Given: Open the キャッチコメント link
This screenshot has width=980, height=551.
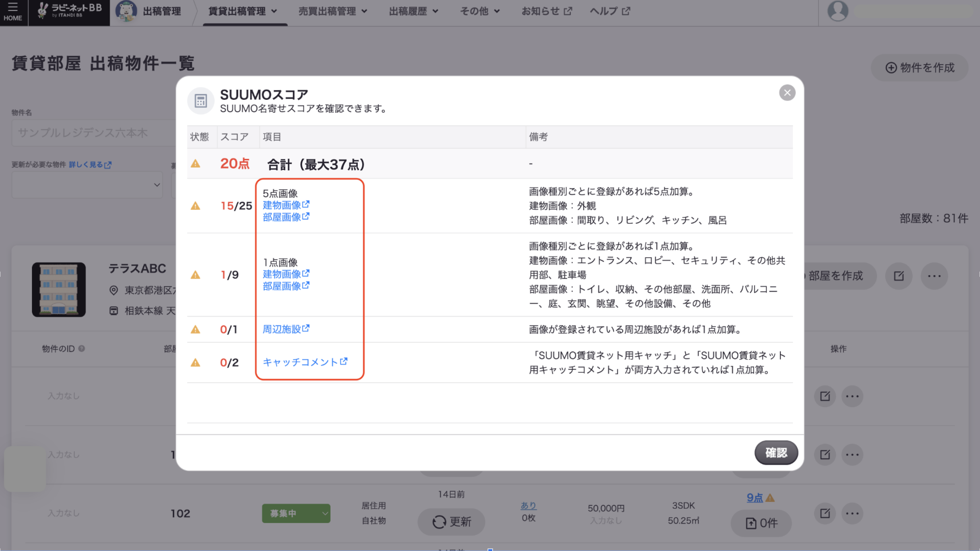Looking at the screenshot, I should [x=305, y=362].
